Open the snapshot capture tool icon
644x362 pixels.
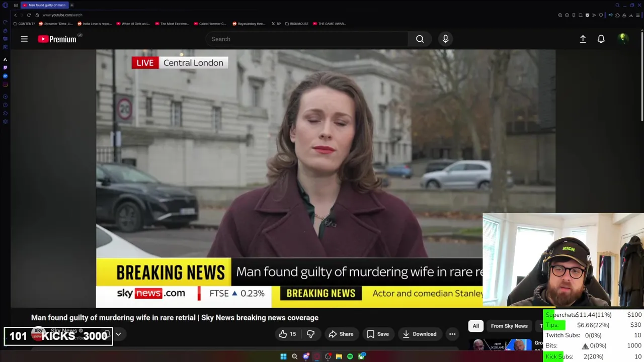(581, 15)
